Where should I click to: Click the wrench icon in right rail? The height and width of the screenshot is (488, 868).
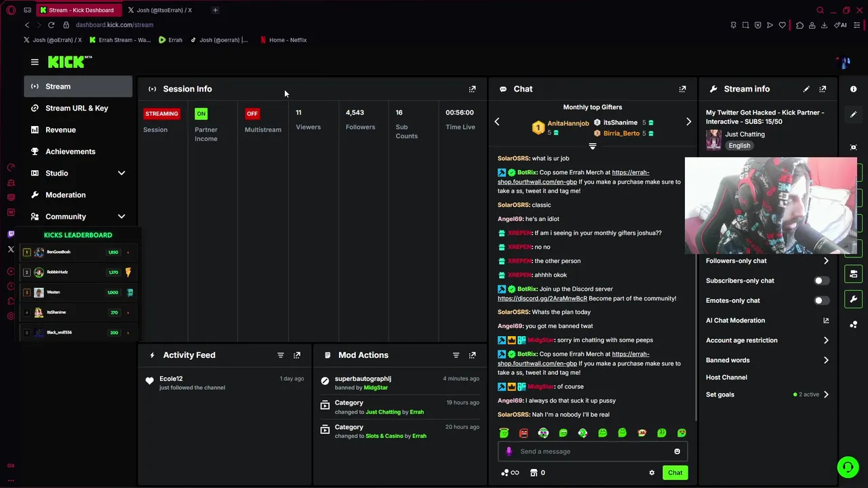click(854, 299)
